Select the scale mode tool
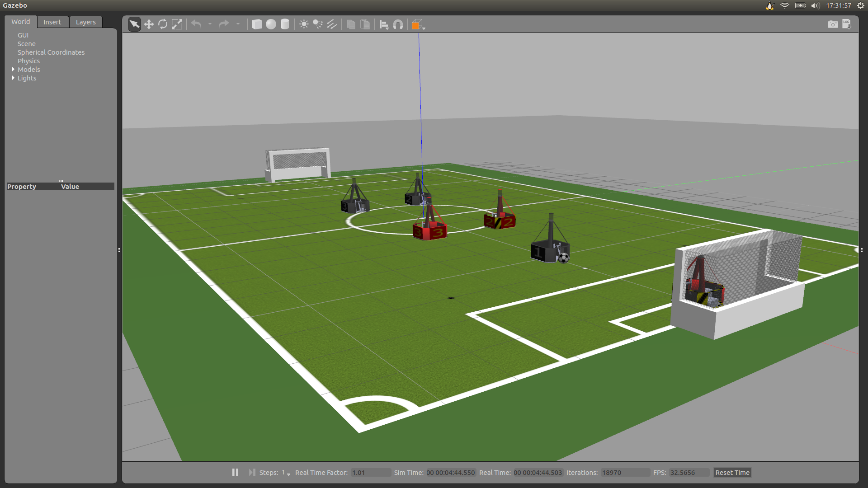 pos(177,24)
